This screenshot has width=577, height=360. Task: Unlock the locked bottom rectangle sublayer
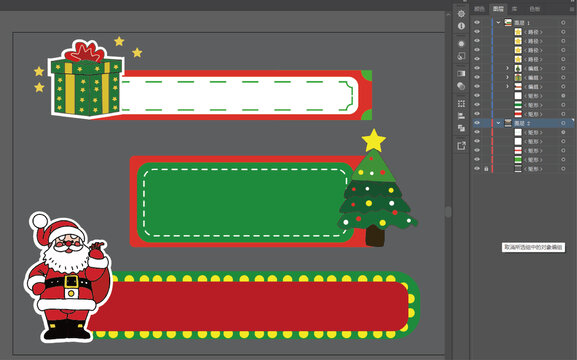pos(486,169)
